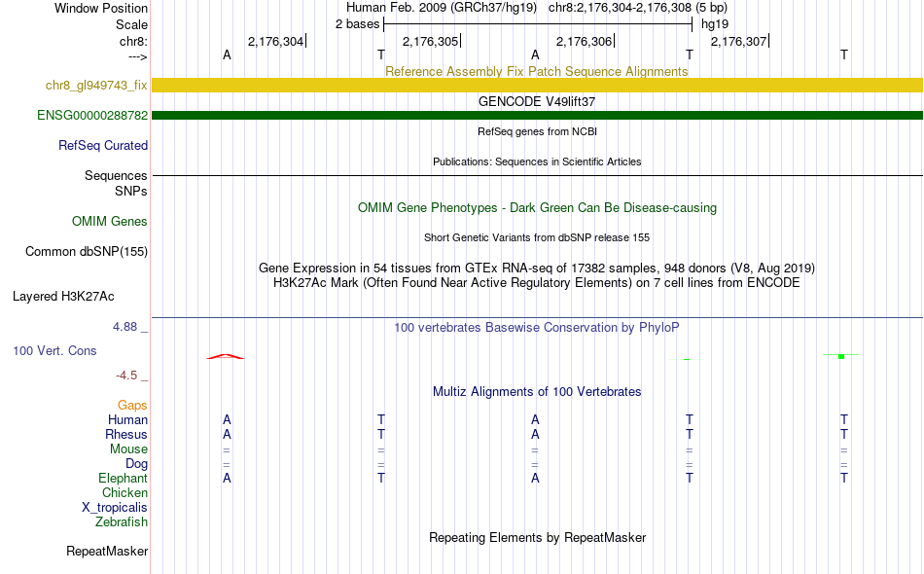Image resolution: width=924 pixels, height=574 pixels.
Task: Click the Gaps row label
Action: [x=132, y=406]
